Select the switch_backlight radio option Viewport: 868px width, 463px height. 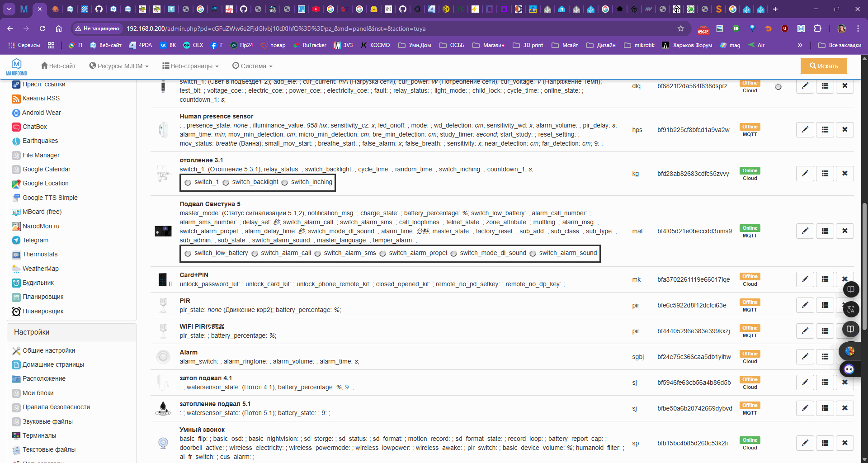[226, 183]
